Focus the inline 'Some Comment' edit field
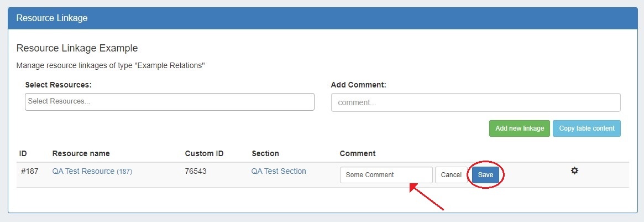This screenshot has height=222, width=644. click(386, 175)
